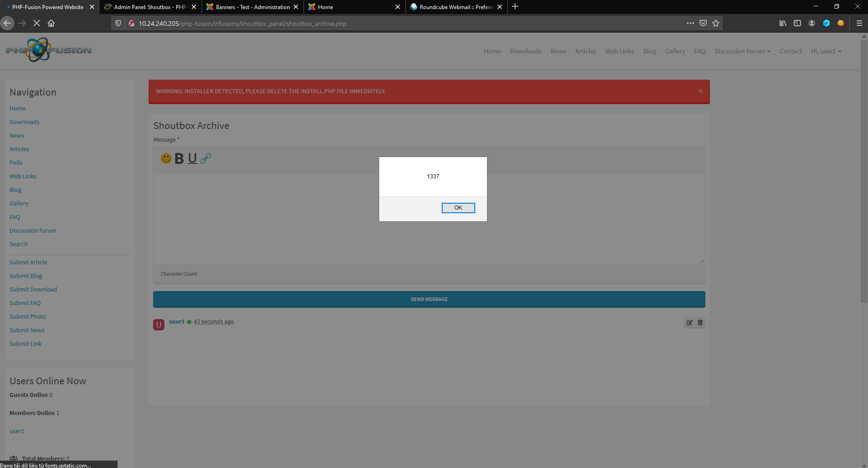The image size is (868, 468).
Task: Open FAQ in top navigation bar
Action: pyautogui.click(x=700, y=51)
